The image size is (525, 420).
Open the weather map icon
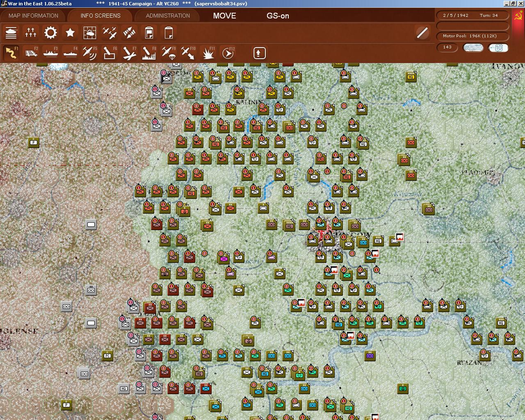pyautogui.click(x=90, y=33)
